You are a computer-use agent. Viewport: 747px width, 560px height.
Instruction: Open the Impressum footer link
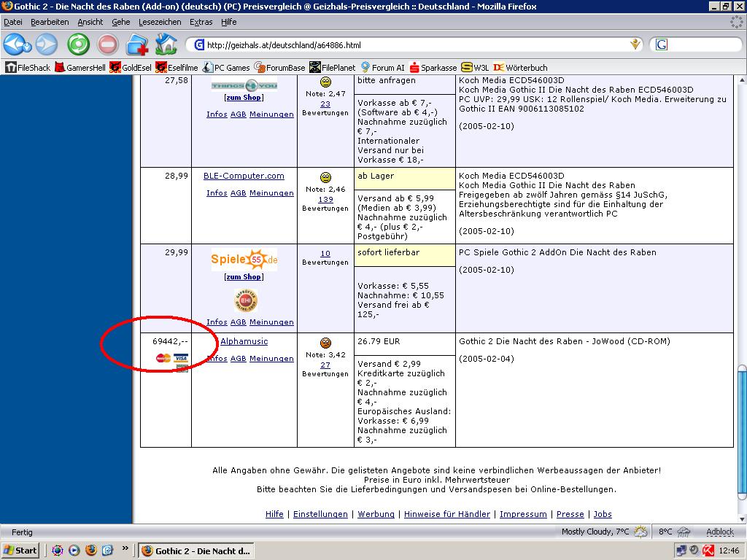[523, 514]
